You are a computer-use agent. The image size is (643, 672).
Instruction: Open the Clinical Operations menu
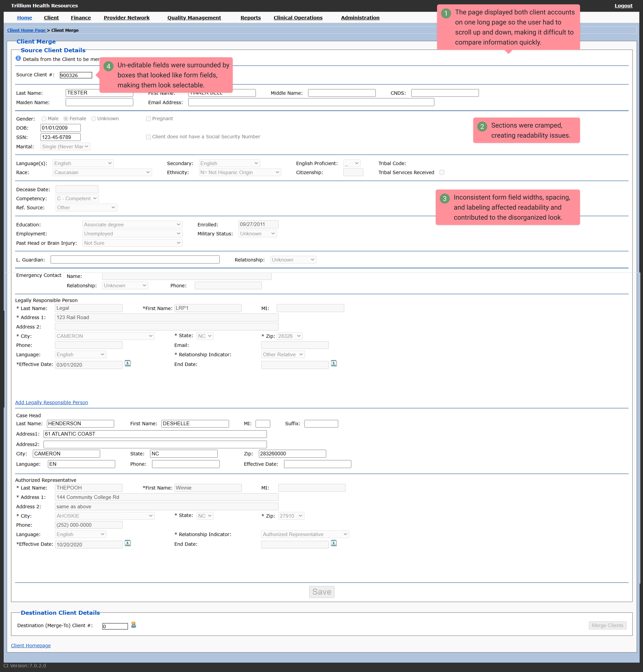click(x=298, y=18)
